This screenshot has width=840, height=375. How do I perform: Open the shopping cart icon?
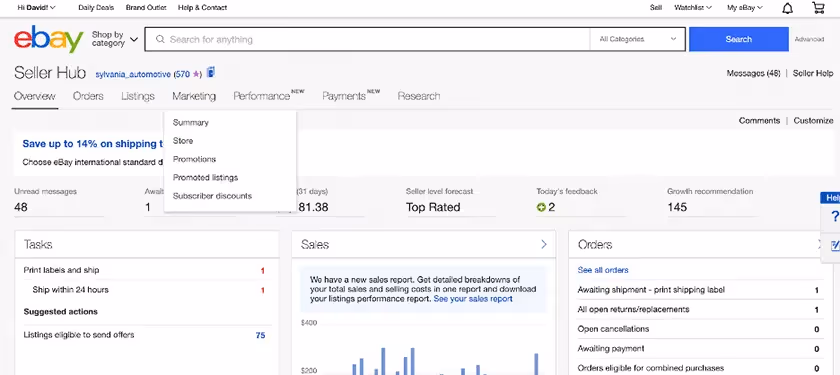tap(818, 8)
